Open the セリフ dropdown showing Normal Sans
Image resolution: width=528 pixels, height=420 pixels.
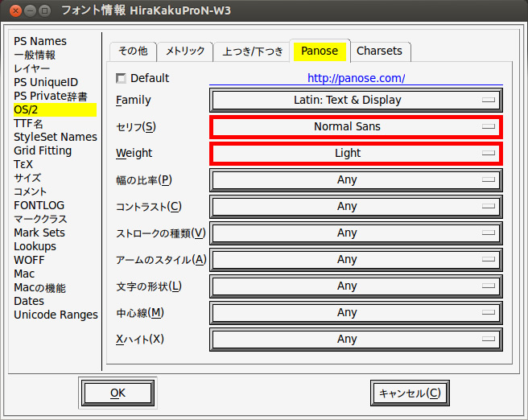356,126
